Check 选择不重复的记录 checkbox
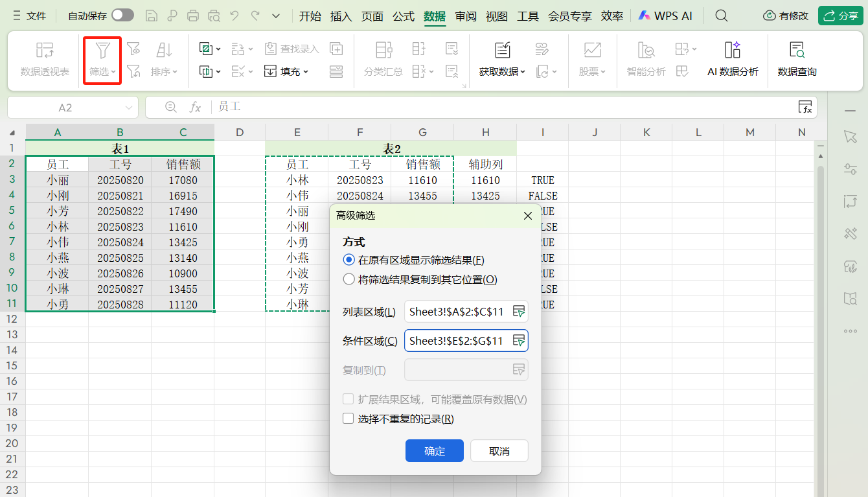This screenshot has width=868, height=497. coord(348,419)
